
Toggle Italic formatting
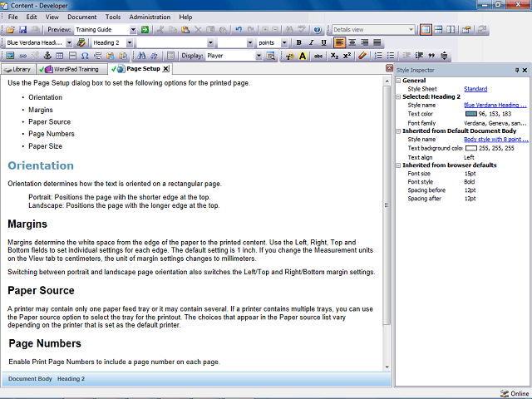coord(311,42)
